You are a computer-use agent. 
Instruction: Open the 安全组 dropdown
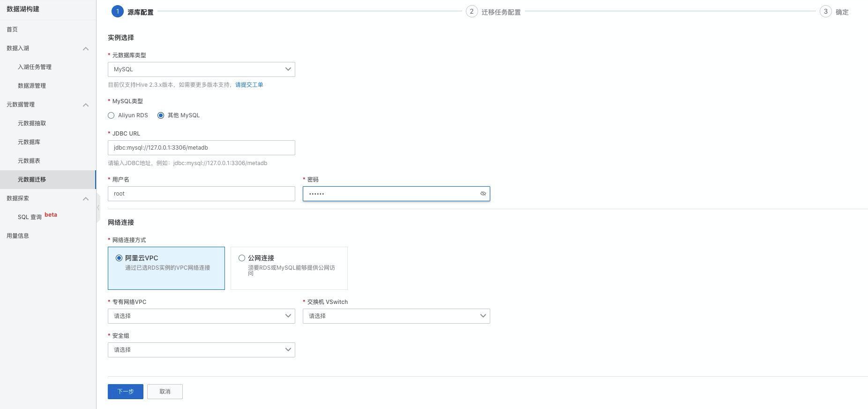pyautogui.click(x=202, y=350)
